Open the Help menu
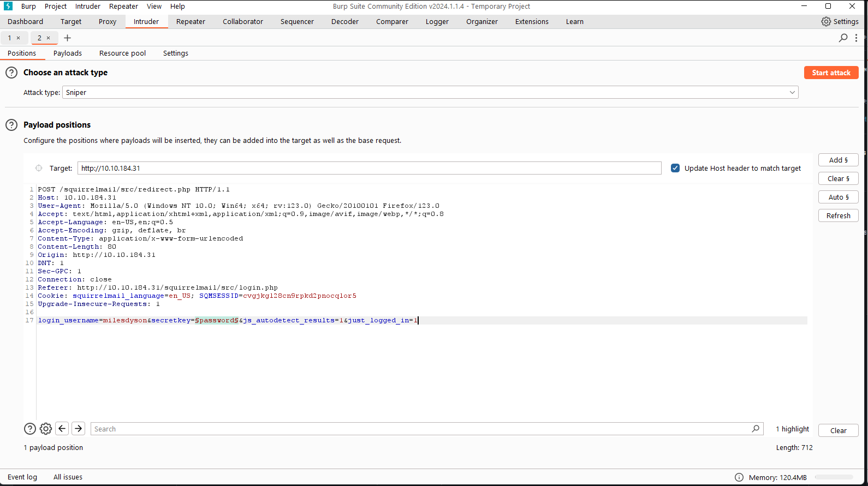868x486 pixels. pyautogui.click(x=177, y=6)
